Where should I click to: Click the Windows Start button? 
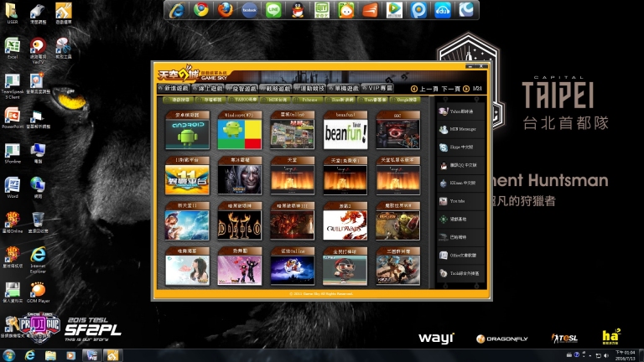(x=8, y=355)
